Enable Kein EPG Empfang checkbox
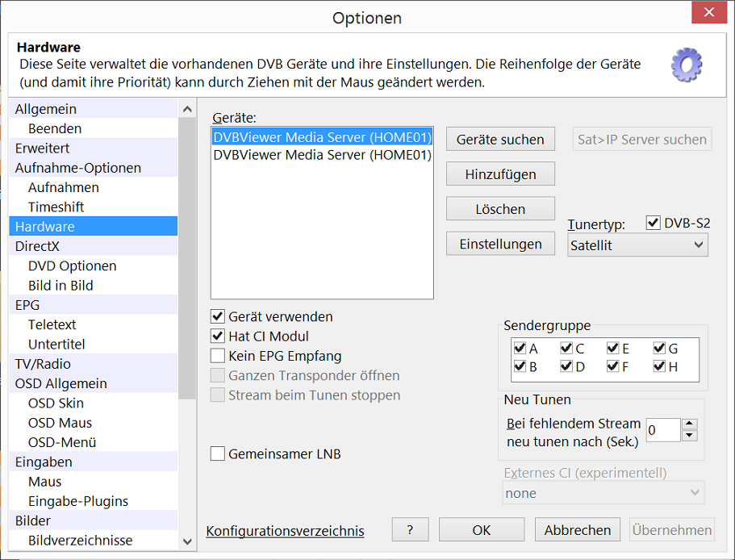This screenshot has width=735, height=560. (218, 356)
